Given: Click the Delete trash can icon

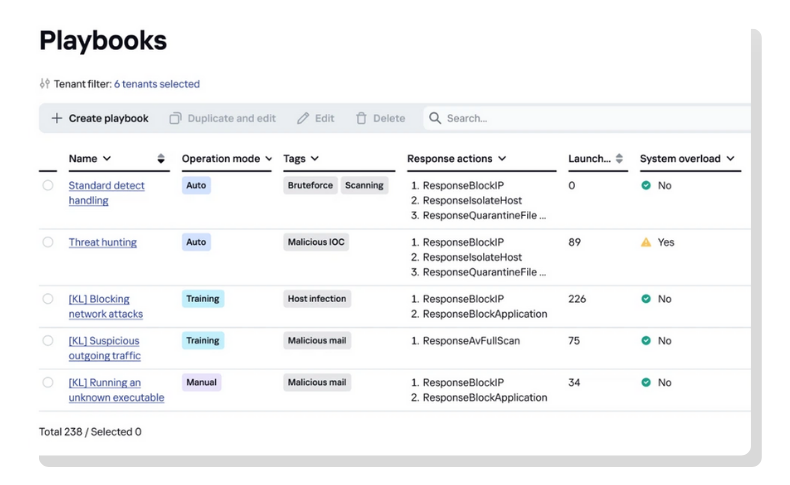Looking at the screenshot, I should point(361,118).
